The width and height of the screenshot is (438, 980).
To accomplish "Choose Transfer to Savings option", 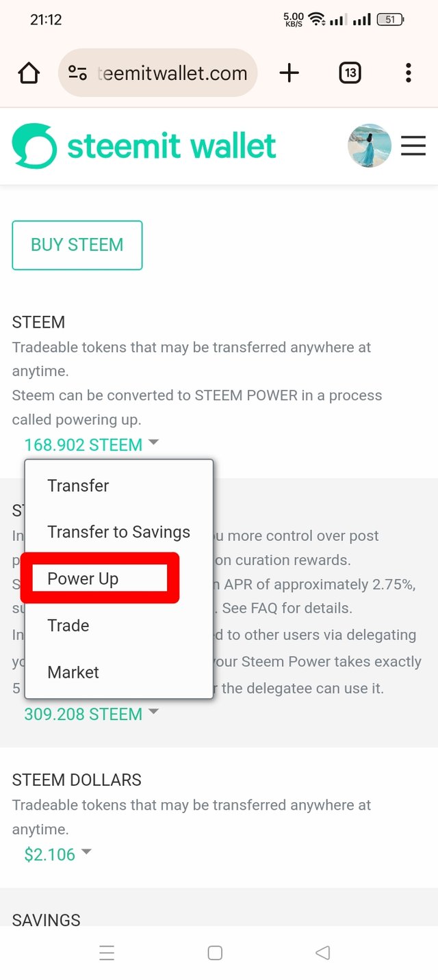I will click(x=119, y=532).
